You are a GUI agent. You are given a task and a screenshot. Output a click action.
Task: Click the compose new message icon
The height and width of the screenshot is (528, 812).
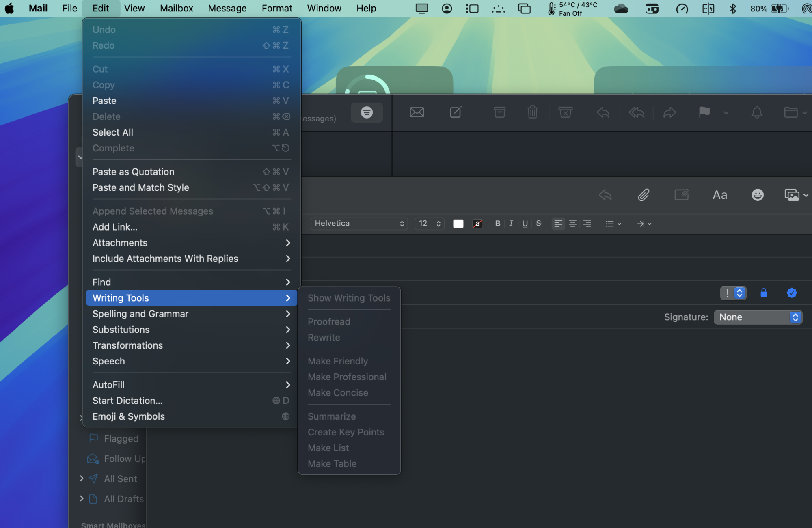[x=456, y=112]
